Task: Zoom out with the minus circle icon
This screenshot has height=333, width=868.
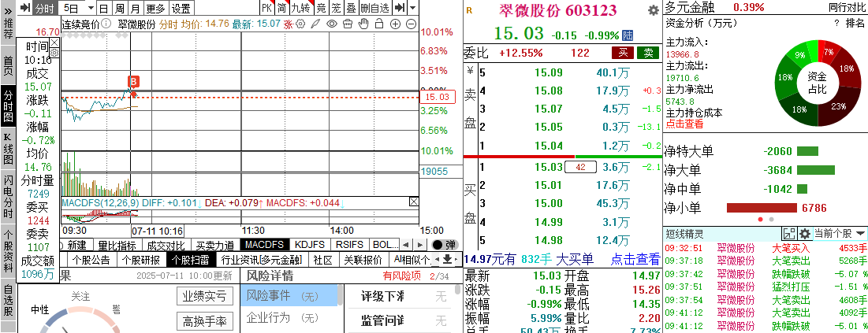Action: 411,24
